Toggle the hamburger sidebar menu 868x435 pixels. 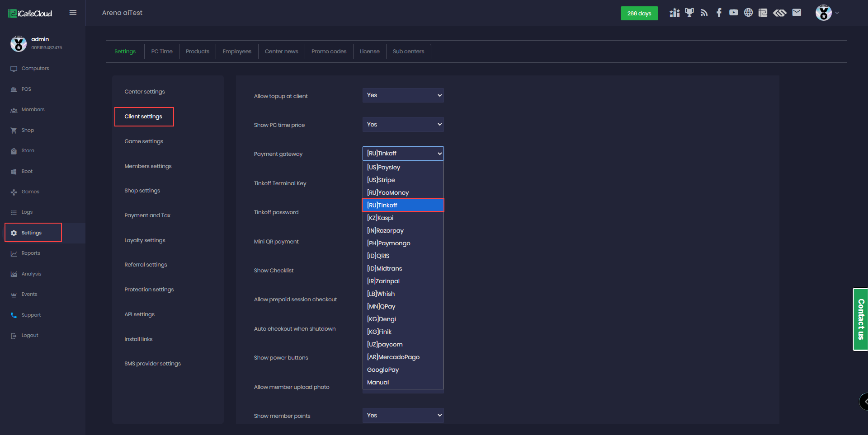pyautogui.click(x=73, y=13)
